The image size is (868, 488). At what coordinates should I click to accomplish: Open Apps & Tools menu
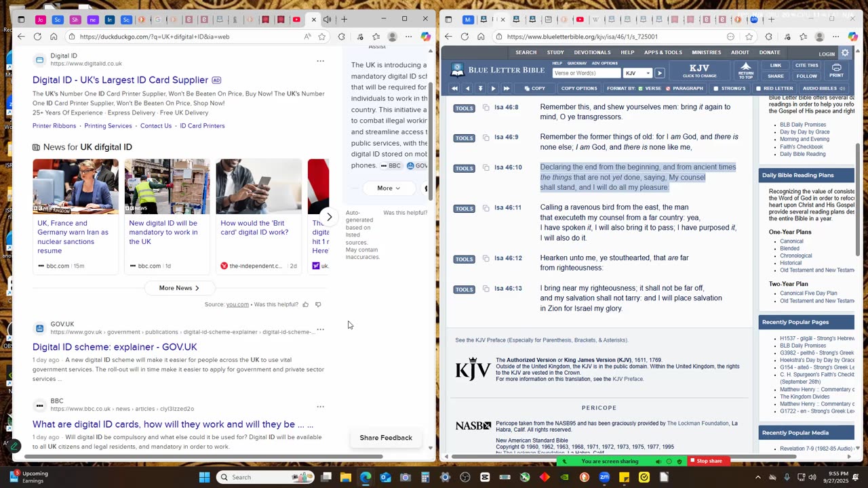[x=663, y=52]
